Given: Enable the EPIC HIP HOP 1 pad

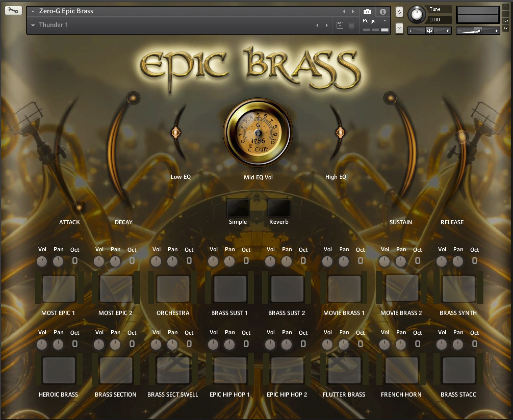Looking at the screenshot, I should click(x=230, y=370).
